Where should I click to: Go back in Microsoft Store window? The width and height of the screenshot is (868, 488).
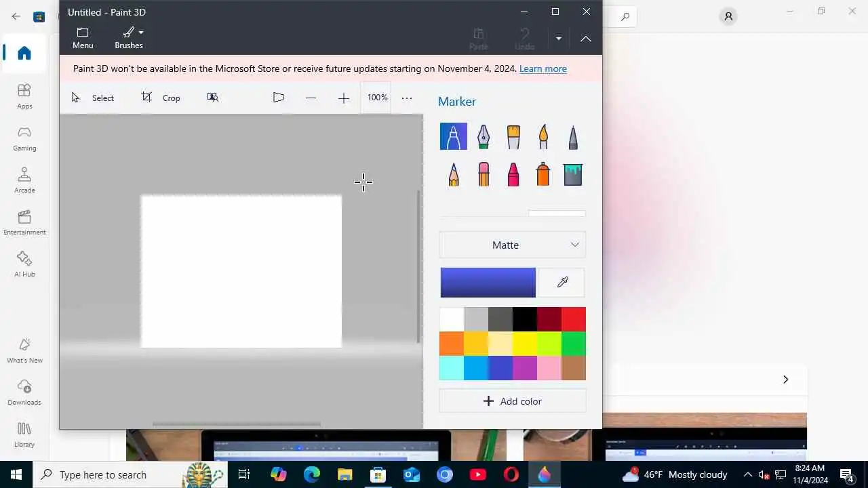[x=16, y=16]
